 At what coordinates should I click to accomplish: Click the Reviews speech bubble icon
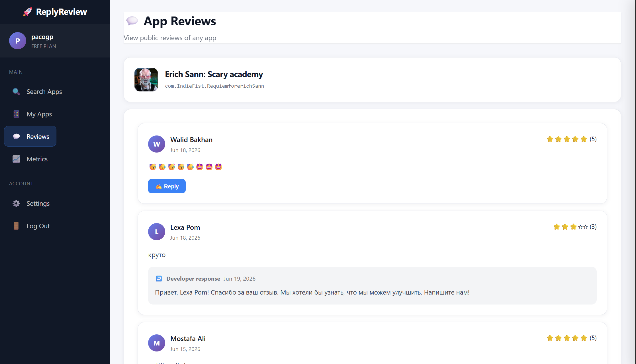16,136
